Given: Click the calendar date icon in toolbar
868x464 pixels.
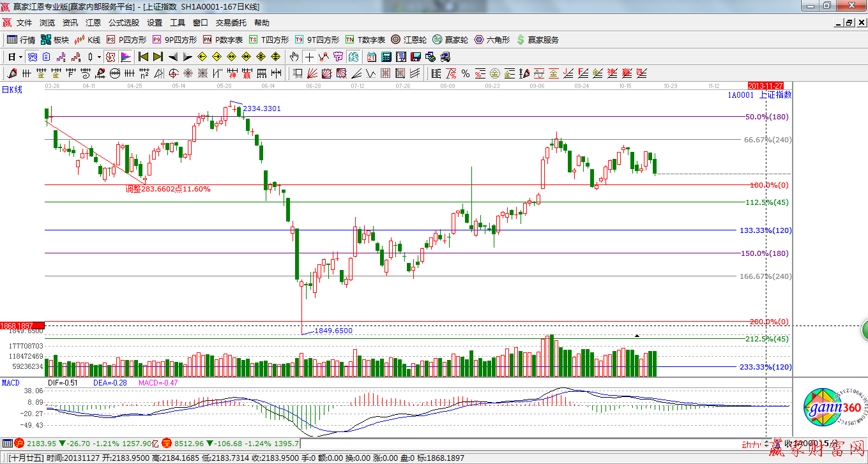Looking at the screenshot, I should (371, 57).
